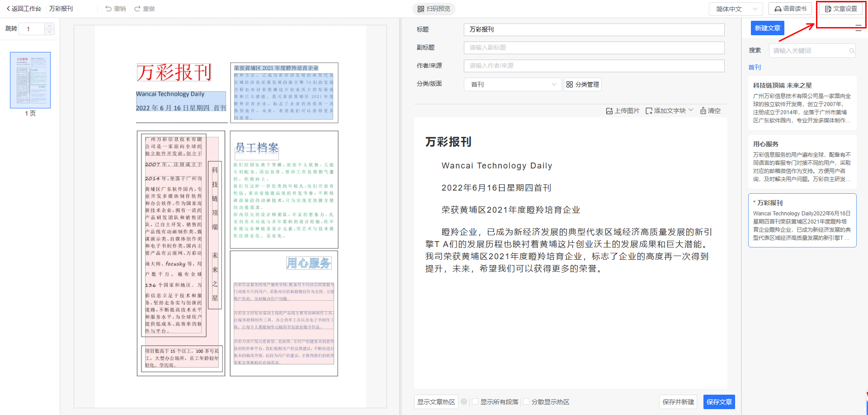Expand the 添加文字块 dropdown
This screenshot has width=868, height=415.
(669, 111)
